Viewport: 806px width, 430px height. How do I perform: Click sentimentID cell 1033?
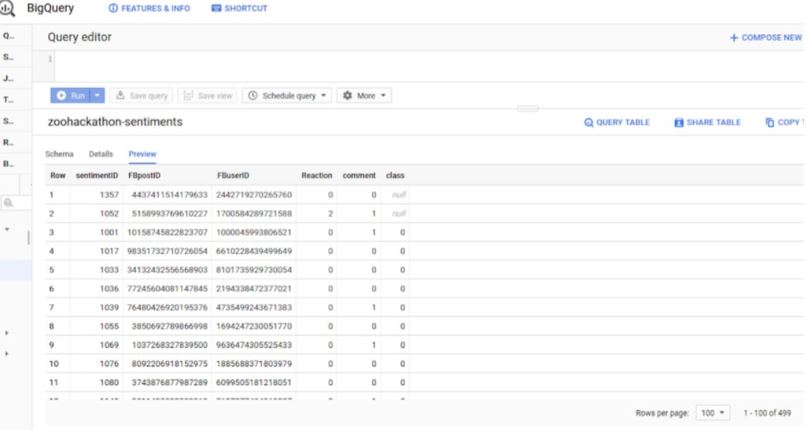click(109, 270)
